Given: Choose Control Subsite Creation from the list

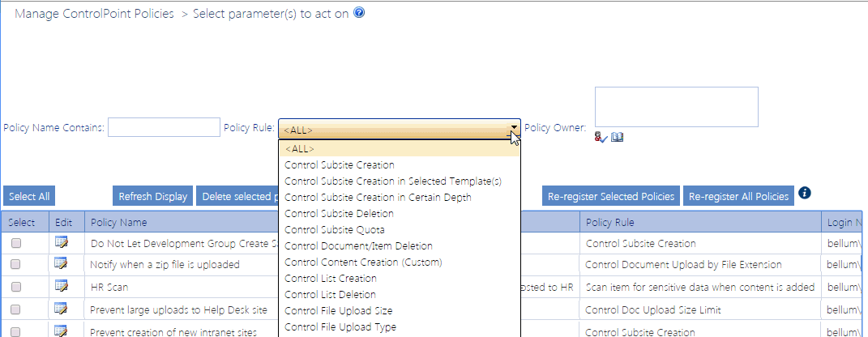Looking at the screenshot, I should [x=340, y=165].
